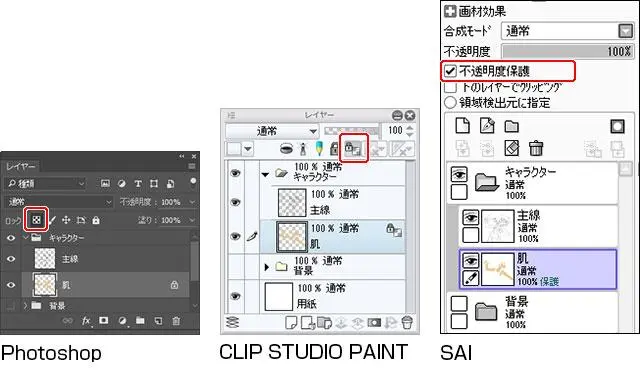Viewport: 640px width, 370px height.
Task: Create new normal layer in SAI
Action: 462,126
